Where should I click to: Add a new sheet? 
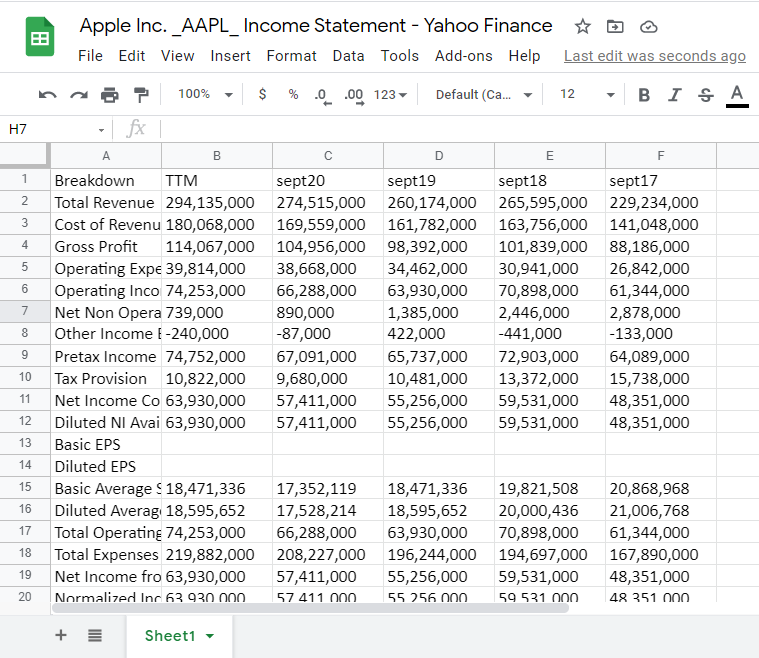[x=61, y=635]
